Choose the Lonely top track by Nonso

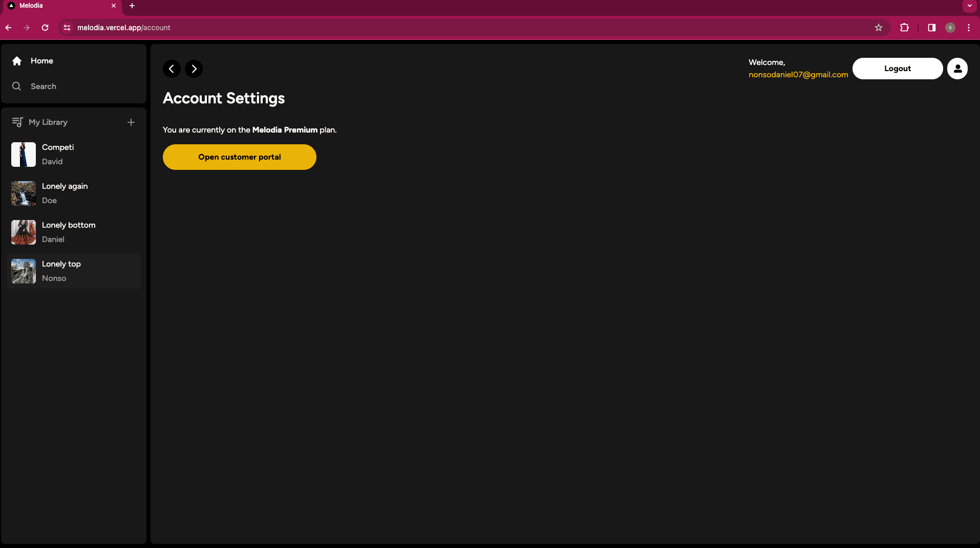(61, 271)
